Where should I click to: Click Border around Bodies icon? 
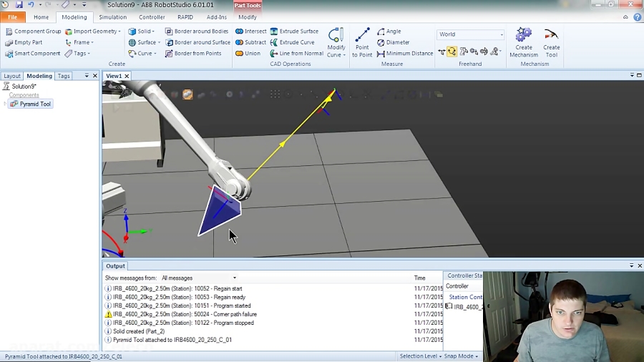(168, 31)
